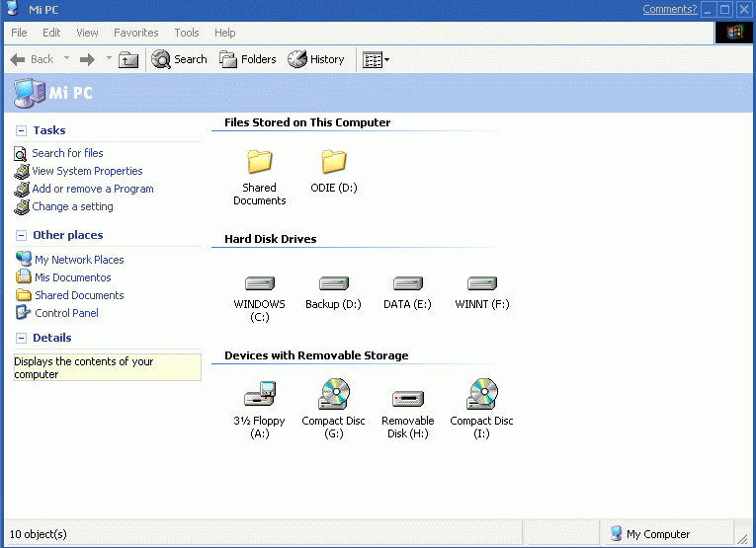The height and width of the screenshot is (548, 756).
Task: Open the Back button history dropdown
Action: (66, 58)
